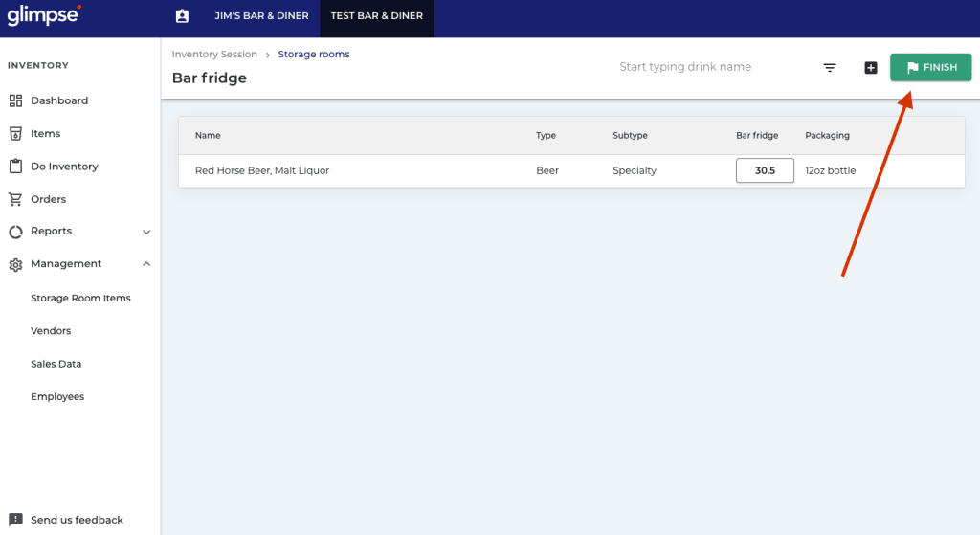The width and height of the screenshot is (980, 535).
Task: Go to the Inventory Session breadcrumb
Action: click(x=214, y=55)
